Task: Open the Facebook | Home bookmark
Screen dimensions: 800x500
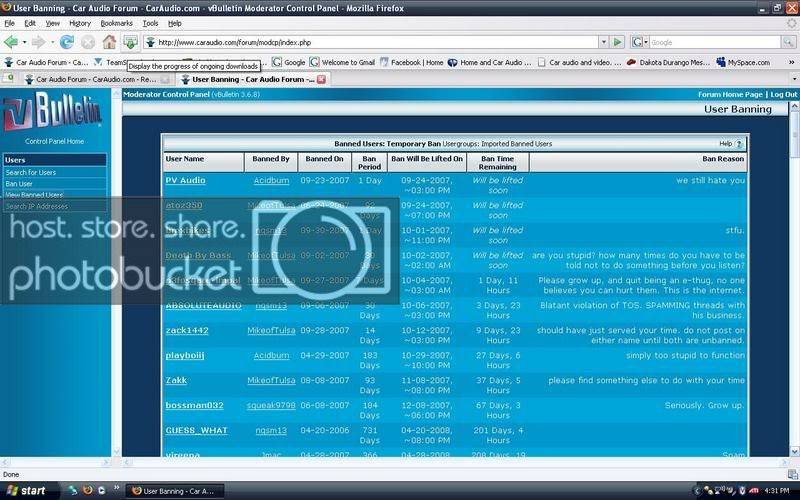Action: (412, 62)
